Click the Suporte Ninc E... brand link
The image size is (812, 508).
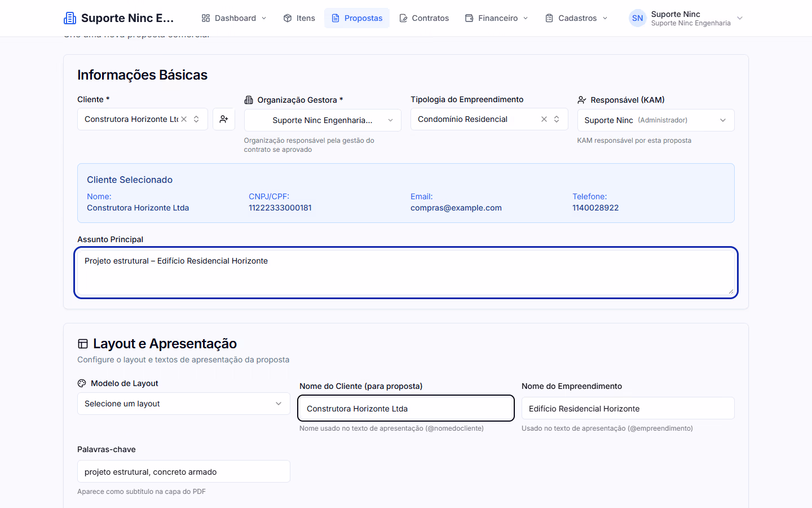tap(119, 18)
